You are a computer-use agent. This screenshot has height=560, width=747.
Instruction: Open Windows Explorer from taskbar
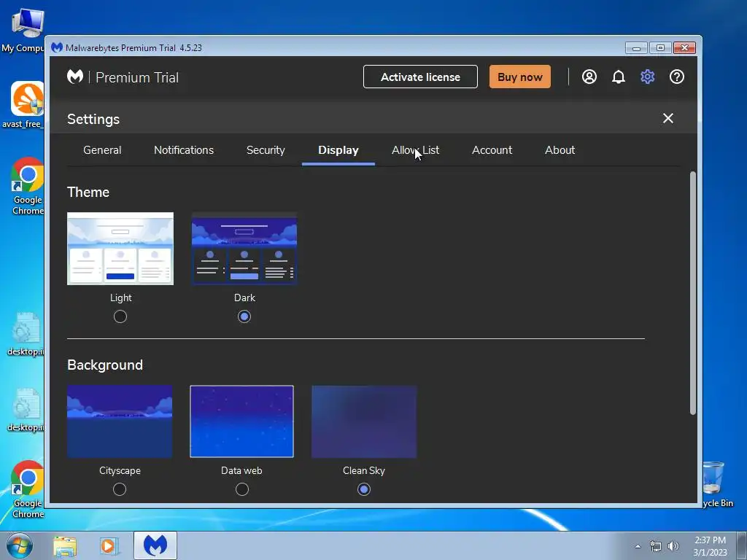[x=65, y=546]
